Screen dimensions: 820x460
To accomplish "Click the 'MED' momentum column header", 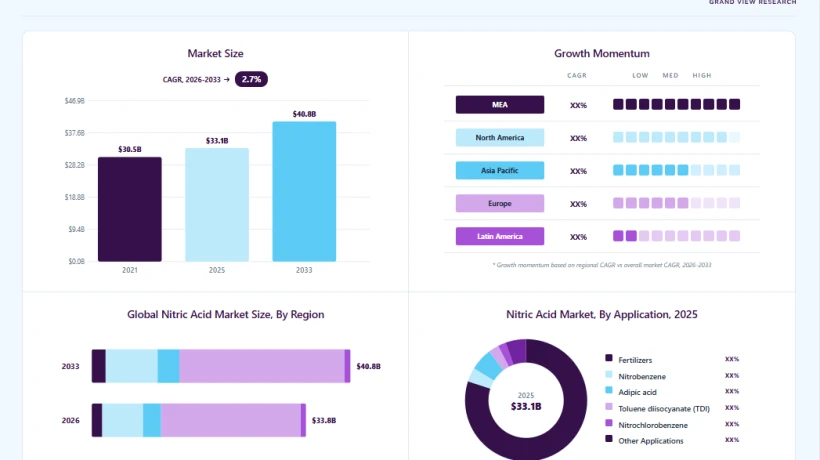I will (670, 75).
